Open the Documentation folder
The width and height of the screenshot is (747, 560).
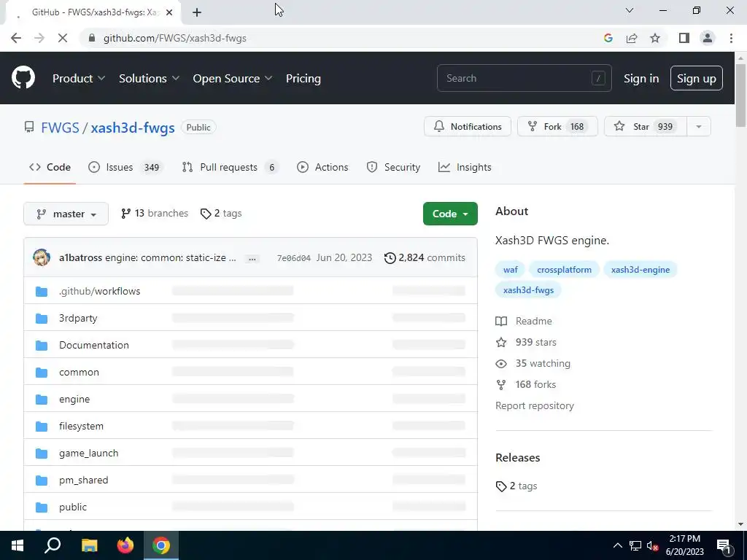pos(94,345)
